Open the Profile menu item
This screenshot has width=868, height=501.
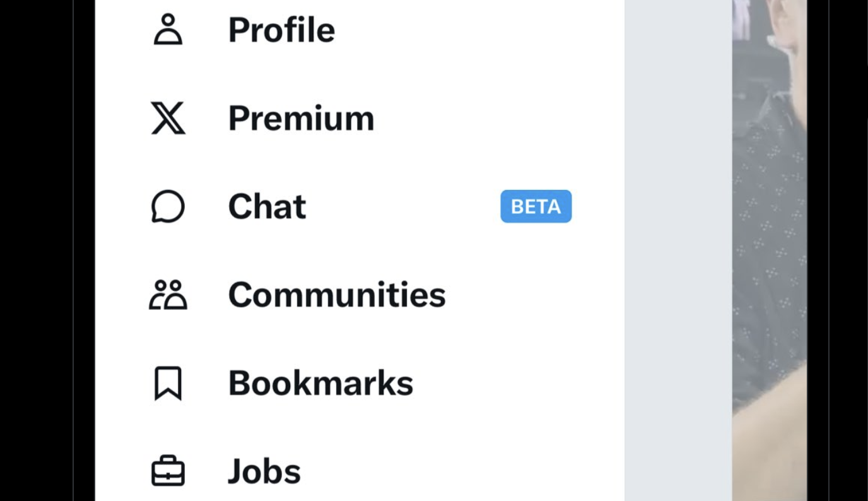click(281, 30)
